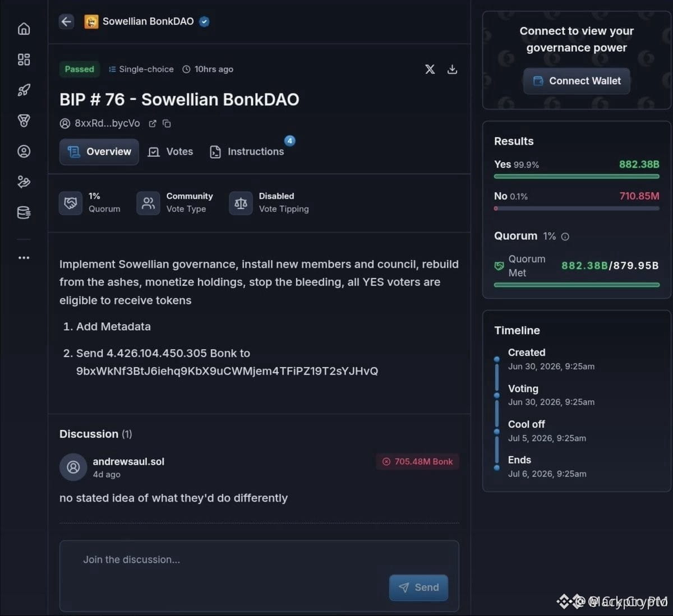This screenshot has width=673, height=616.
Task: Copy the proposer address 8xxRd...bycVo
Action: point(167,123)
